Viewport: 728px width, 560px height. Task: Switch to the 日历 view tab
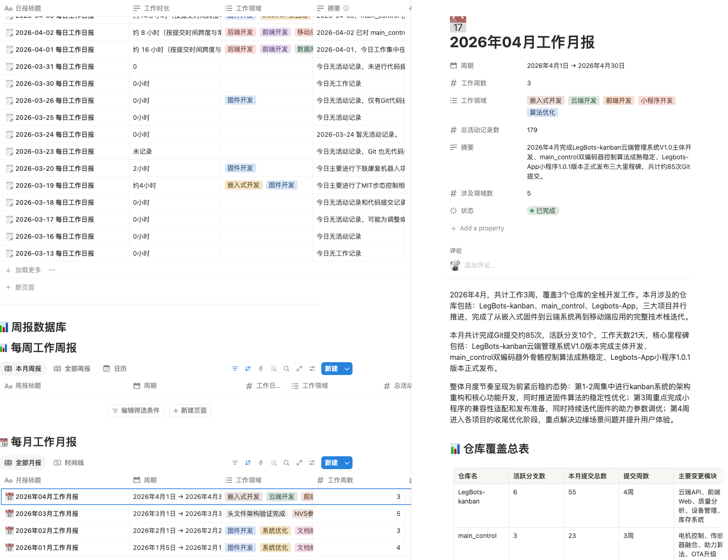coord(115,369)
